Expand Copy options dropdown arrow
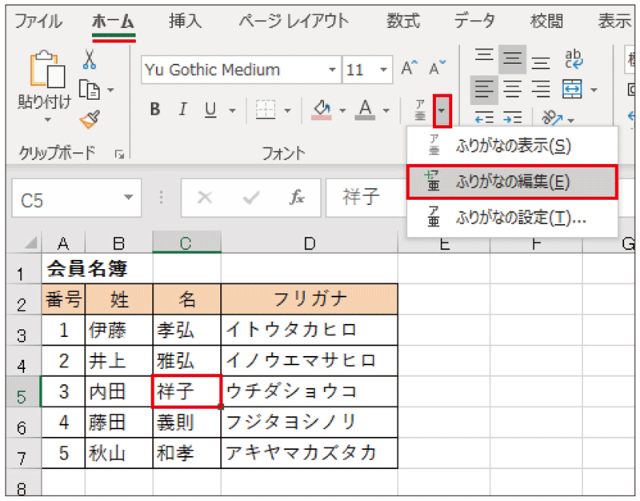The image size is (640, 501). coord(111,89)
